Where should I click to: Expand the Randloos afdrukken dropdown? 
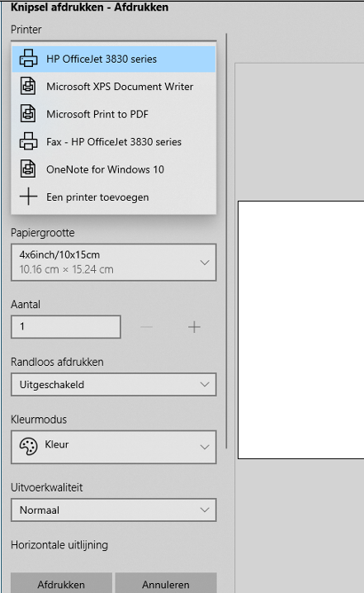tap(113, 385)
